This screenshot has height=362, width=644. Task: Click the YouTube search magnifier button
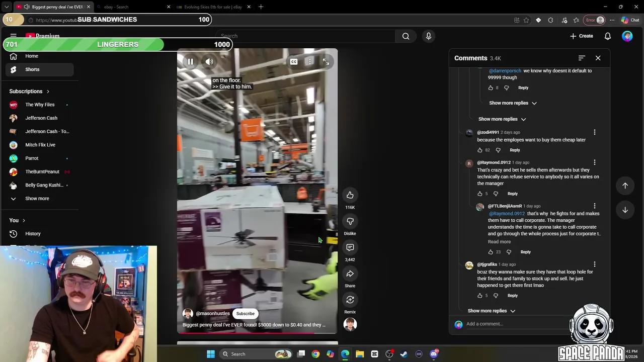pyautogui.click(x=406, y=36)
